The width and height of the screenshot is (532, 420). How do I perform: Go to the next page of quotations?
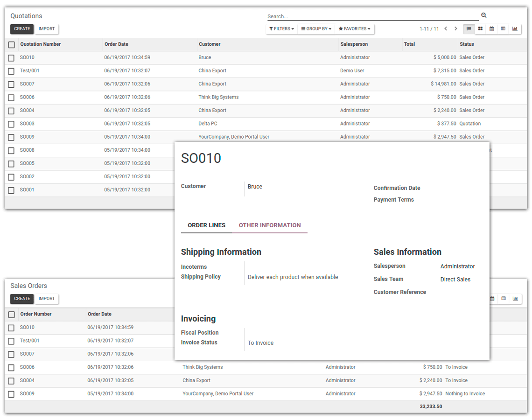tap(455, 28)
